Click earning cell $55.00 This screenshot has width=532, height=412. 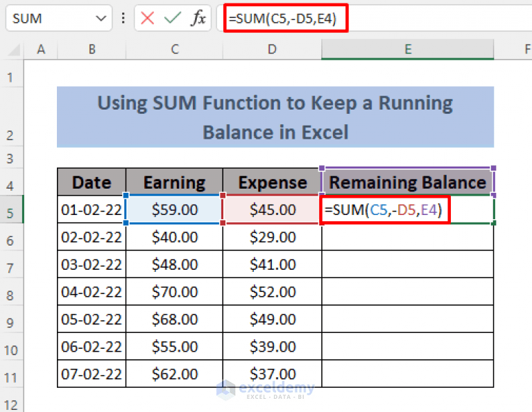click(174, 347)
